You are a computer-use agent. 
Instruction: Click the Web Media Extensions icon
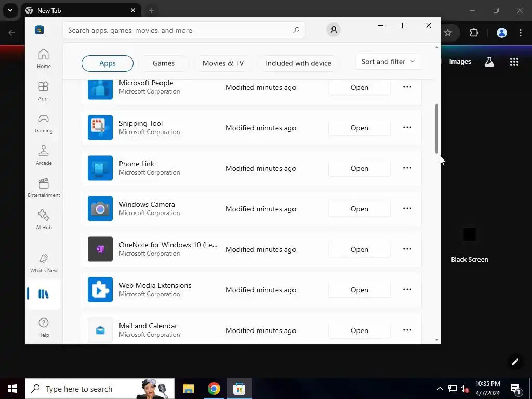coord(100,290)
